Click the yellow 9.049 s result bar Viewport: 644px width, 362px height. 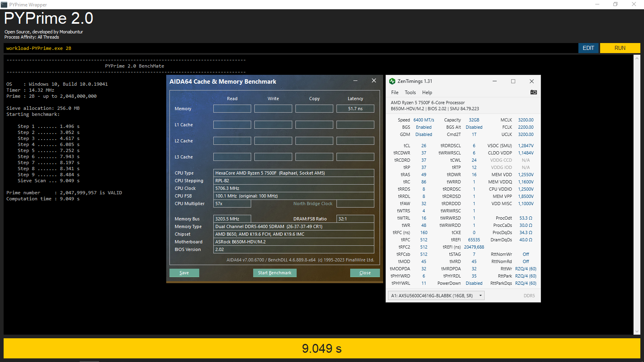(322, 348)
